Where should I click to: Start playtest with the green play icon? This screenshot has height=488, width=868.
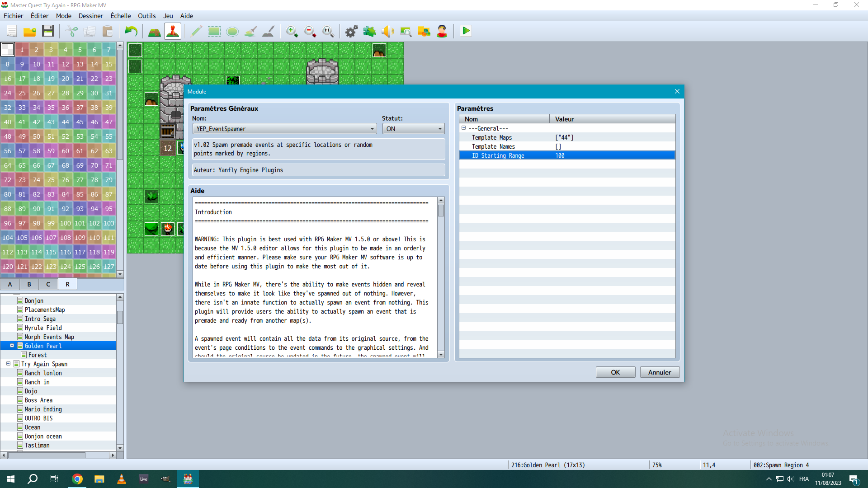pyautogui.click(x=466, y=31)
